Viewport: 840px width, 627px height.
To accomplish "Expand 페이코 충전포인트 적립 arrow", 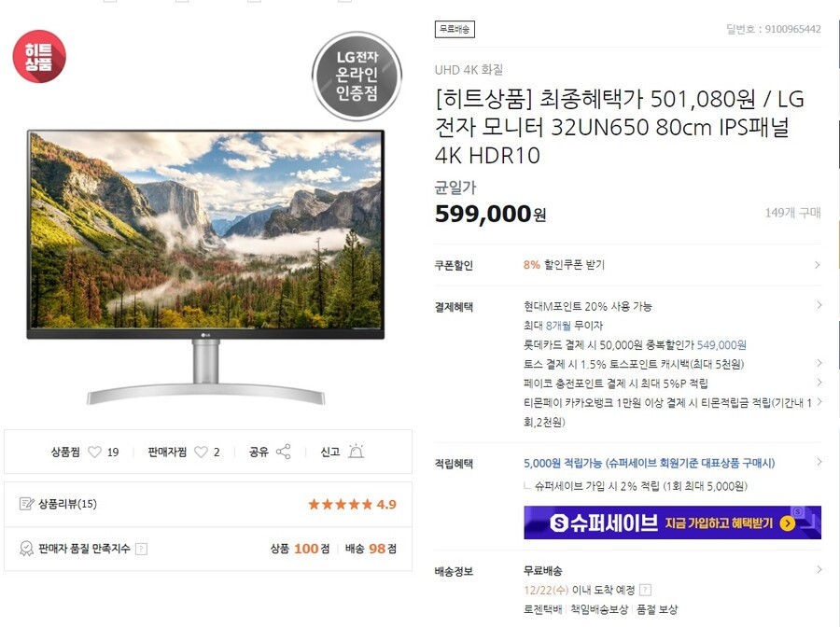I will click(x=819, y=383).
